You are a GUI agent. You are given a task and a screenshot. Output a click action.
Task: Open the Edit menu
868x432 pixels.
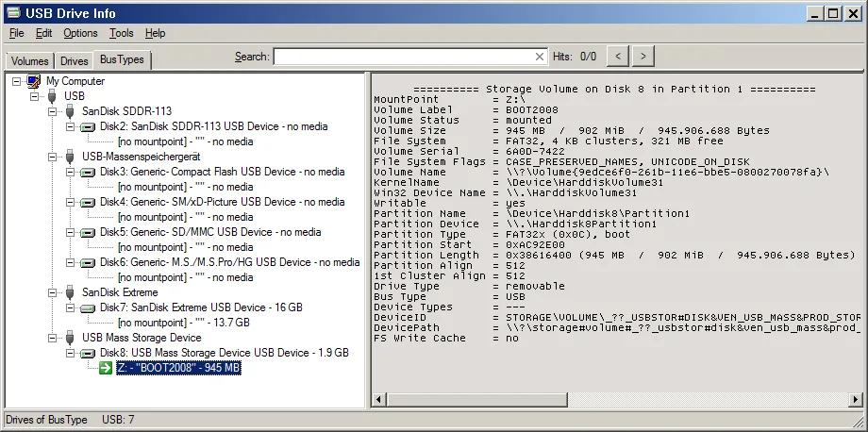point(43,33)
